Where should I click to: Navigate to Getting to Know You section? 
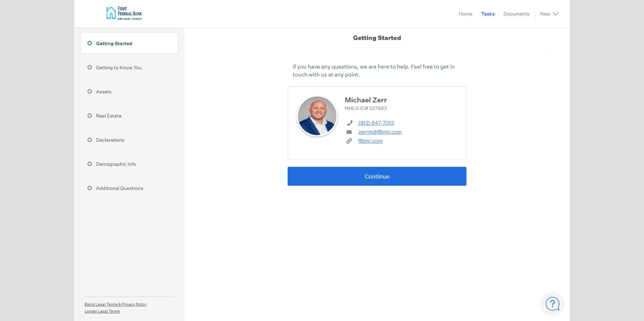click(x=119, y=68)
